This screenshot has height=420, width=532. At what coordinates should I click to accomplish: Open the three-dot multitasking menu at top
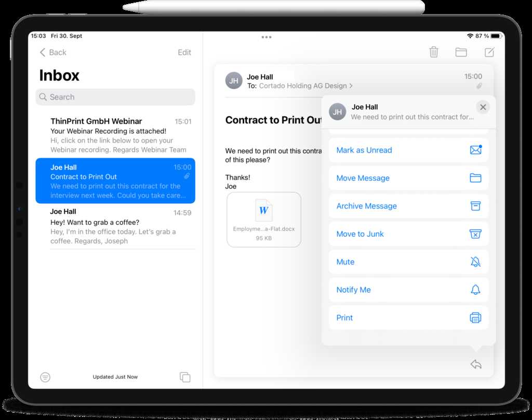click(x=267, y=37)
